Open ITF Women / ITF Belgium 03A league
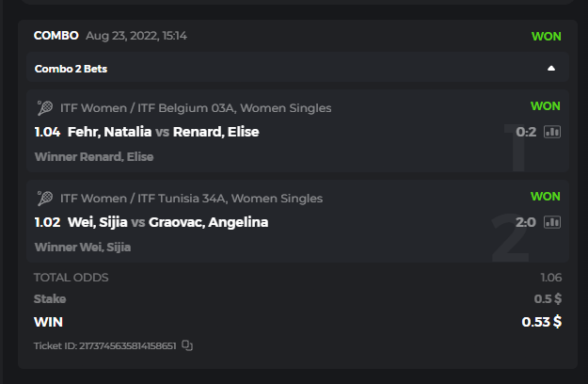This screenshot has width=588, height=384. pyautogui.click(x=196, y=107)
